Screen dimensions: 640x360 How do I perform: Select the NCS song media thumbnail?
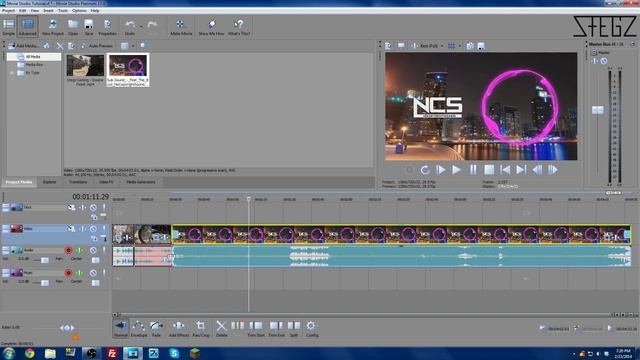(x=128, y=70)
